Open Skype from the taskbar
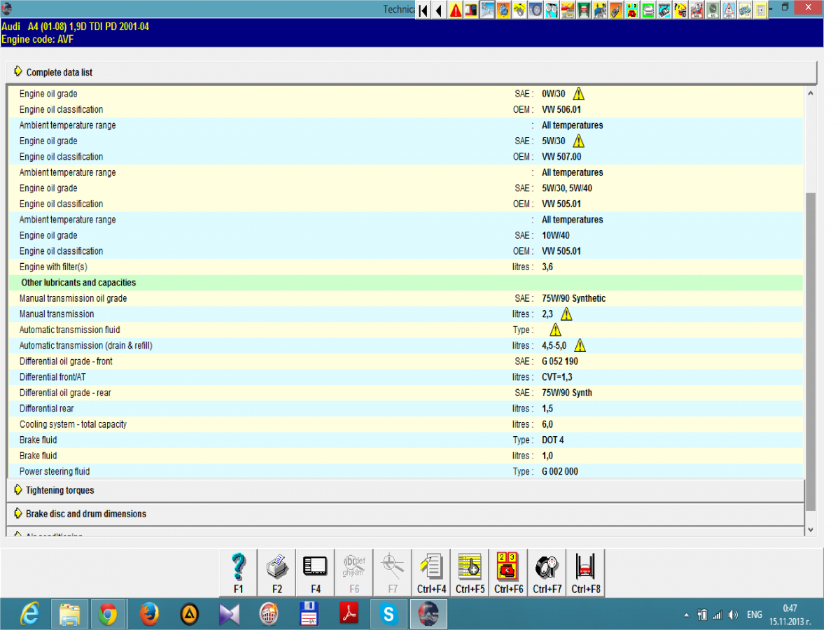This screenshot has height=630, width=840. tap(388, 615)
